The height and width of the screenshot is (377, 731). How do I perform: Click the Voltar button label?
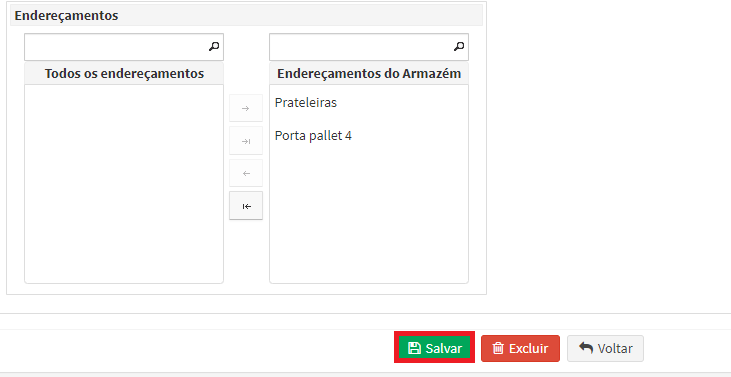click(x=615, y=349)
